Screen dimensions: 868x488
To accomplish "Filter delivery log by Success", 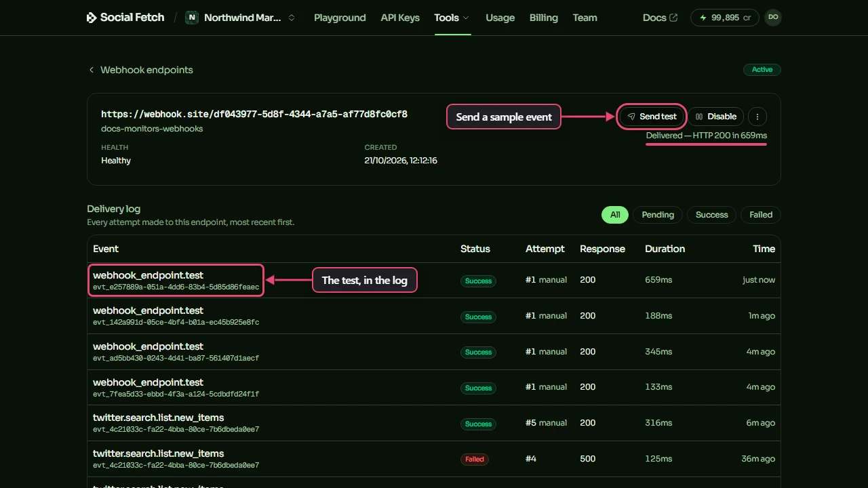I will (711, 215).
